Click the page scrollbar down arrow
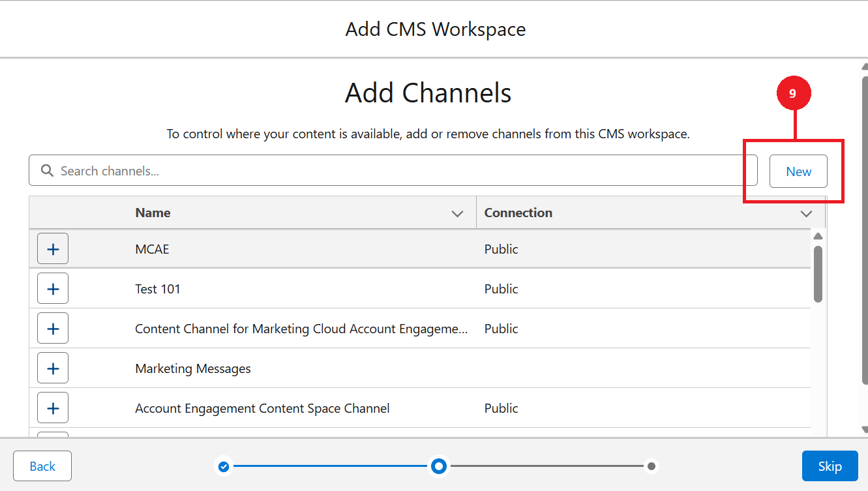The height and width of the screenshot is (491, 868). click(865, 429)
